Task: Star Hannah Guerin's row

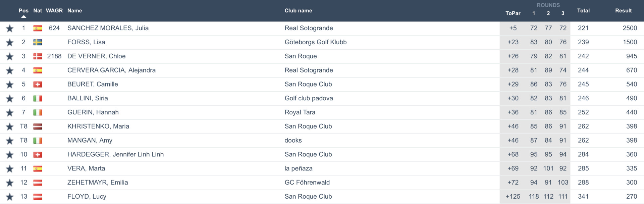Action: coord(10,113)
